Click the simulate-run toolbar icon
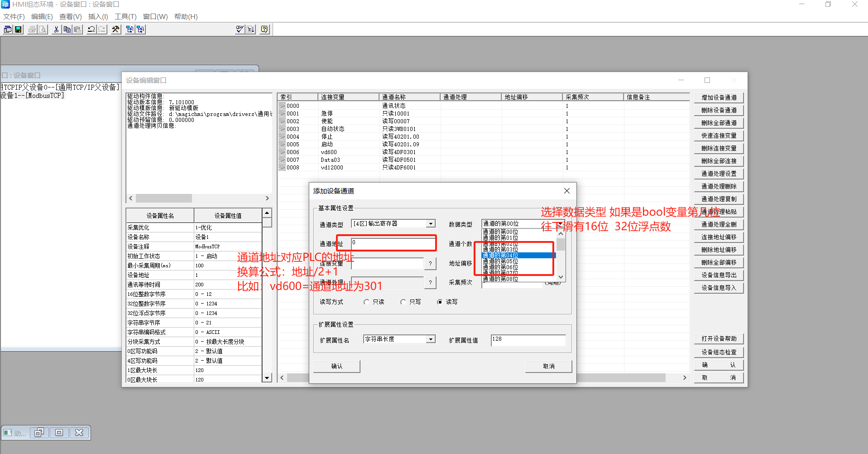Screen dimensions: 868x454 click(140, 29)
